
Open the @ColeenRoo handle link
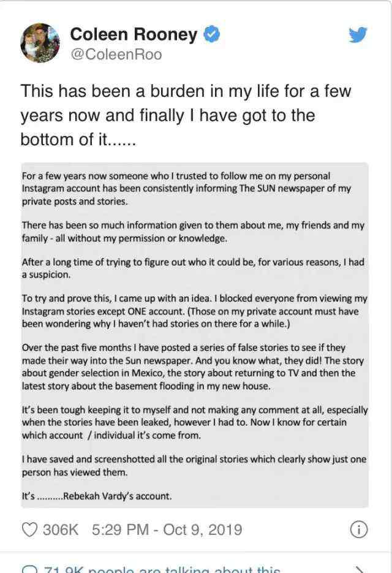[116, 55]
